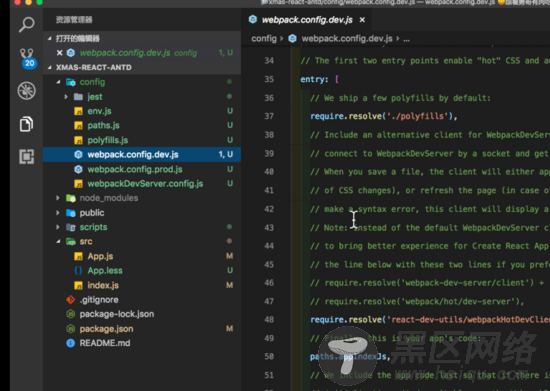This screenshot has width=550, height=391.
Task: Click the JS icon beside env.js
Action: pos(79,112)
